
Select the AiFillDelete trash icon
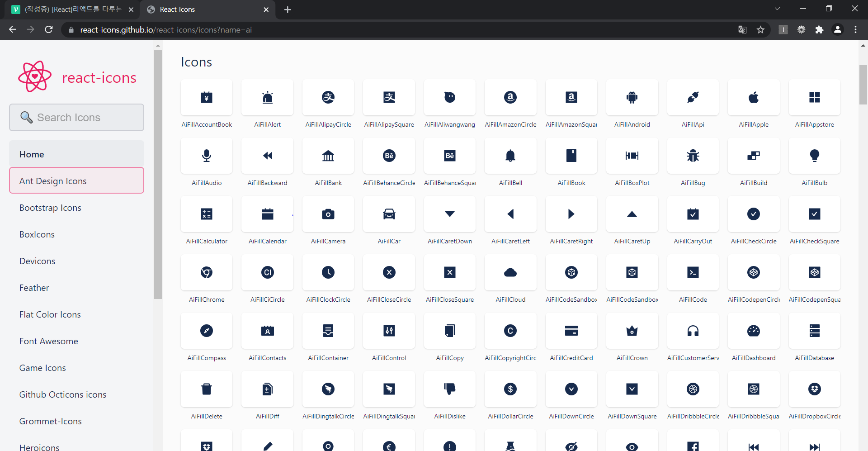coord(207,389)
